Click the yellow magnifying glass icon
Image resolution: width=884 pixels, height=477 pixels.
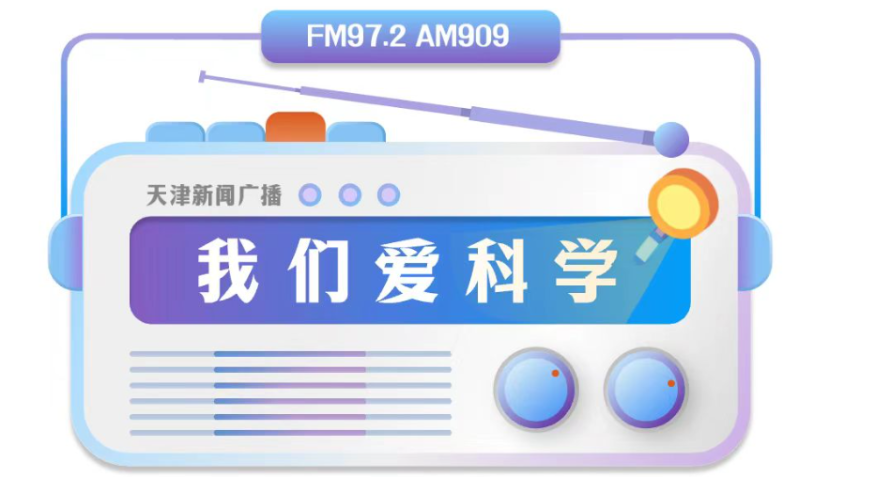coord(678,213)
